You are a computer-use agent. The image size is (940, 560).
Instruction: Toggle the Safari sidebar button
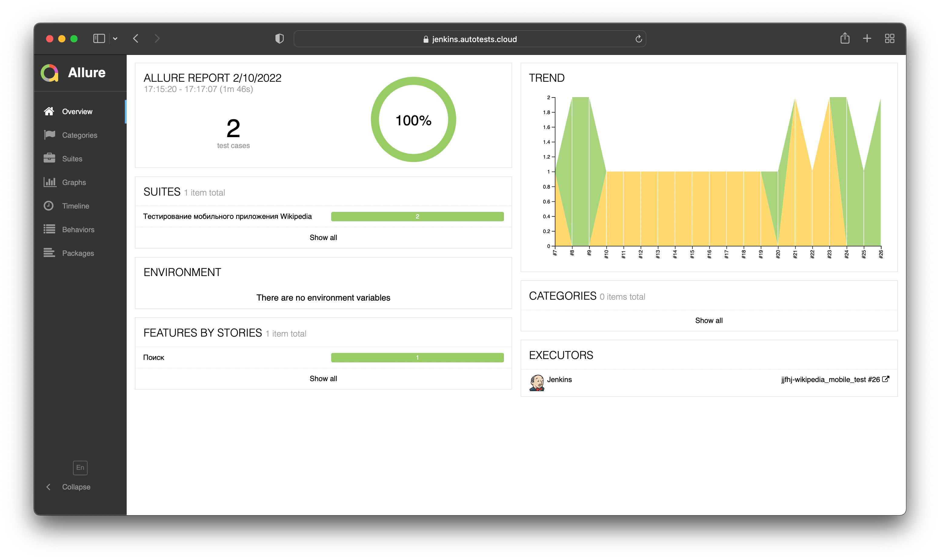[x=99, y=38]
